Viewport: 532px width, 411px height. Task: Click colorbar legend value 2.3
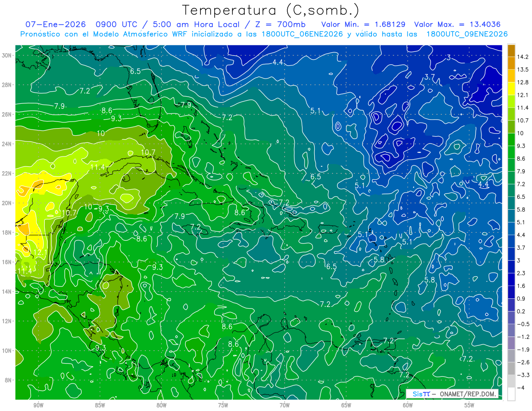pyautogui.click(x=522, y=273)
